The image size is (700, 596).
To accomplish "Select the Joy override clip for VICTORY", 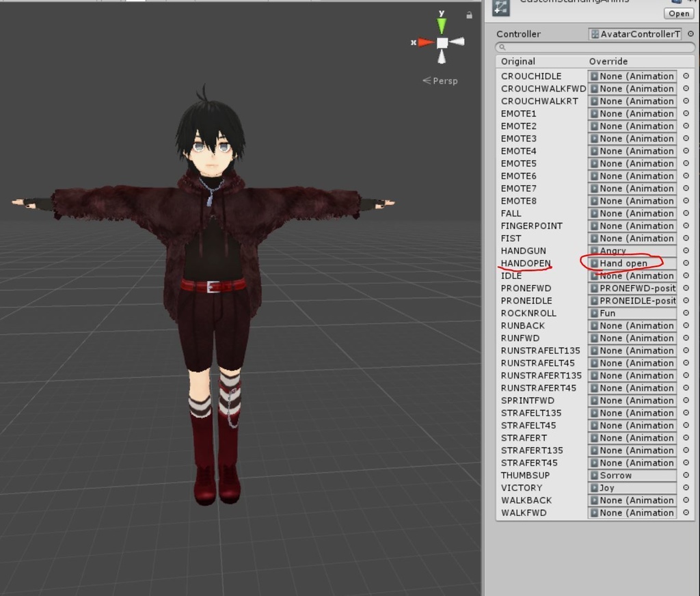I will tap(632, 488).
